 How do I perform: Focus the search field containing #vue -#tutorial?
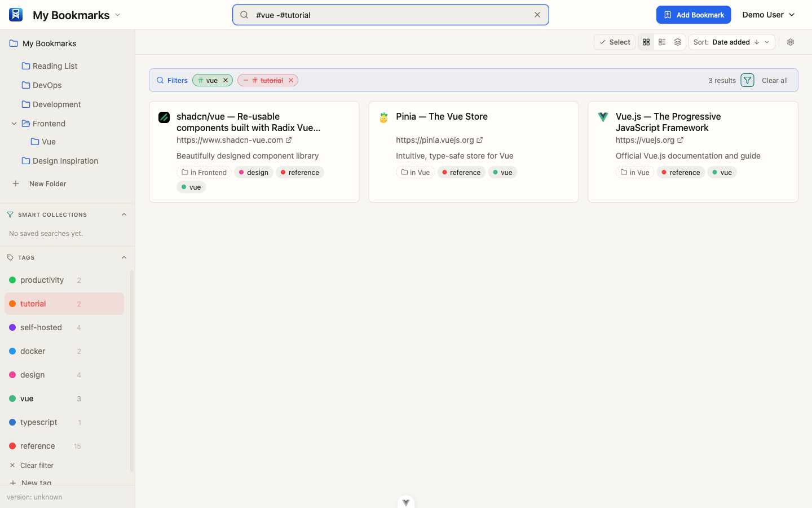(391, 15)
